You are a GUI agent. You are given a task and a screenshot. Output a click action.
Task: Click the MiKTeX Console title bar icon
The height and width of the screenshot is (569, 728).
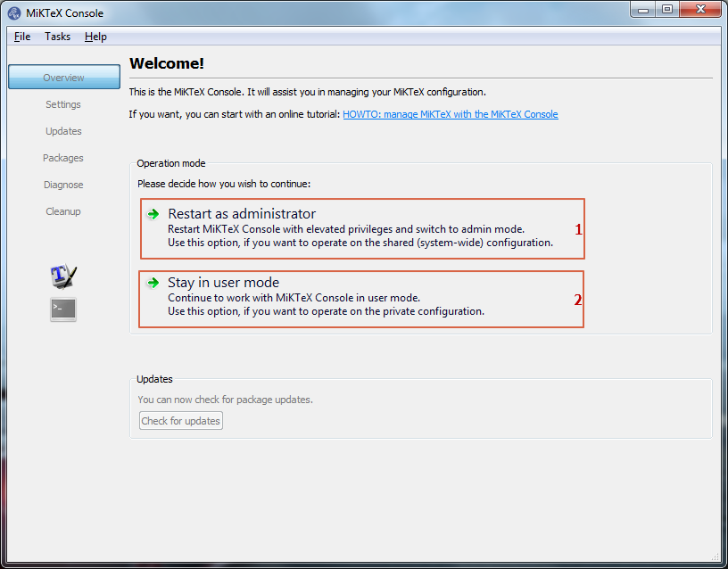15,12
